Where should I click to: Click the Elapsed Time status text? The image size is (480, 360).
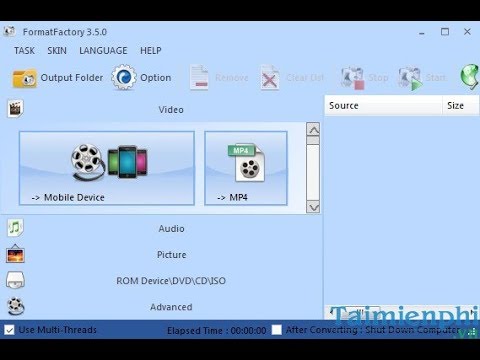tap(217, 331)
